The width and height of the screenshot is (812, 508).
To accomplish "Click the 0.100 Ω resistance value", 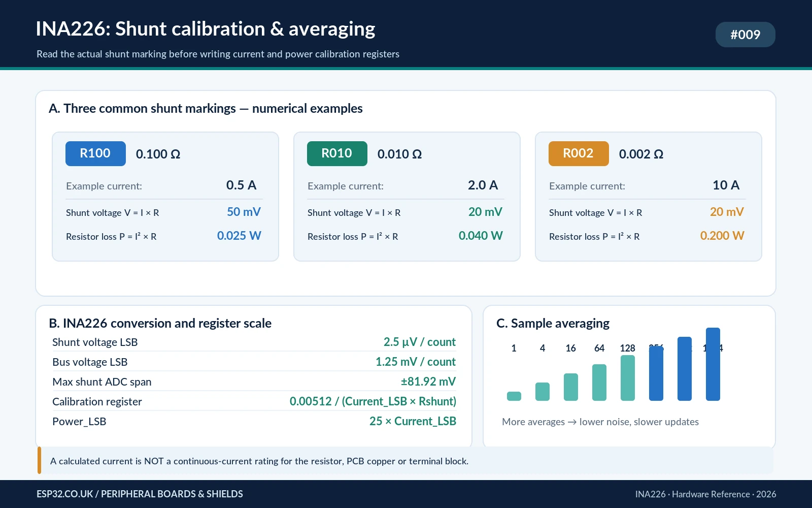I will click(158, 154).
